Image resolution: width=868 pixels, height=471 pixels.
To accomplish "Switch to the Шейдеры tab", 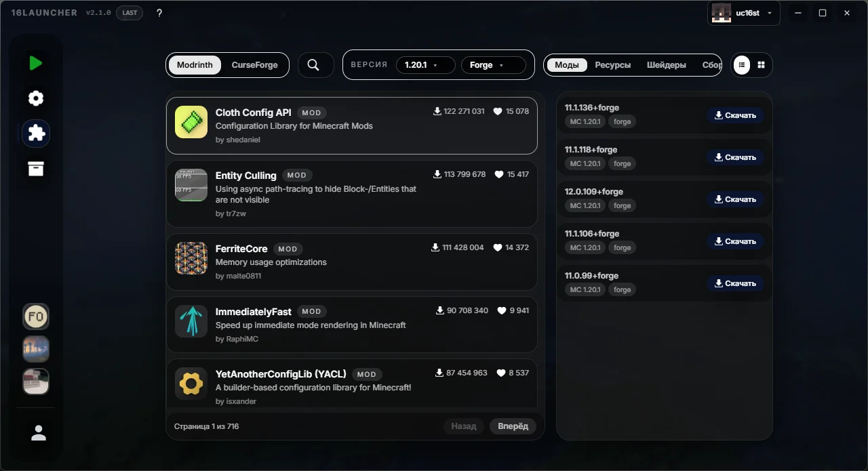I will click(x=667, y=65).
